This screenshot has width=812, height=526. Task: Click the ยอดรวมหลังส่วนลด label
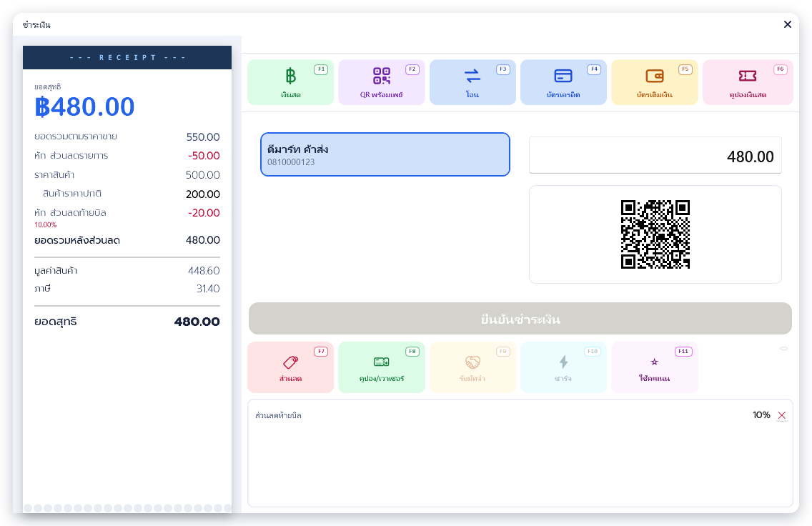click(77, 240)
